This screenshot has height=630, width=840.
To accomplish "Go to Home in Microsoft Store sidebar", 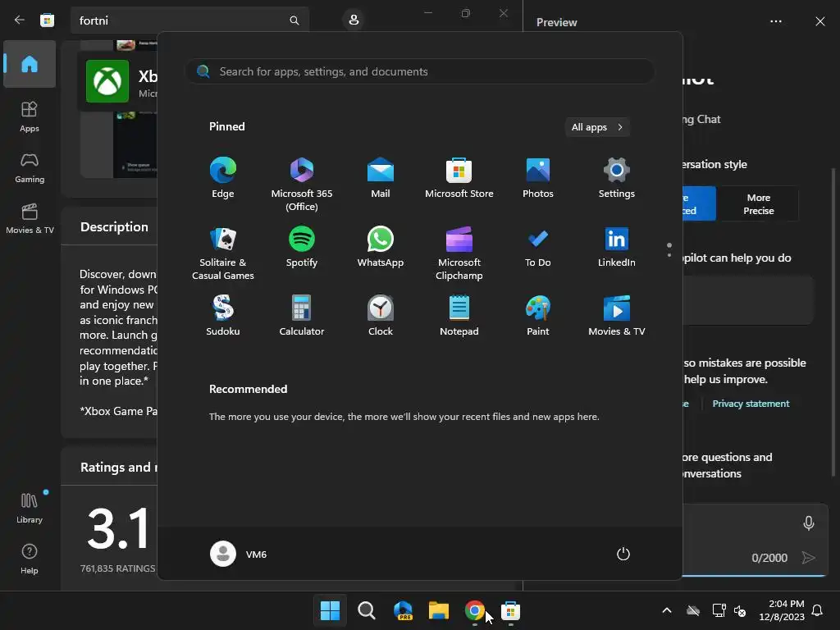I will tap(30, 64).
